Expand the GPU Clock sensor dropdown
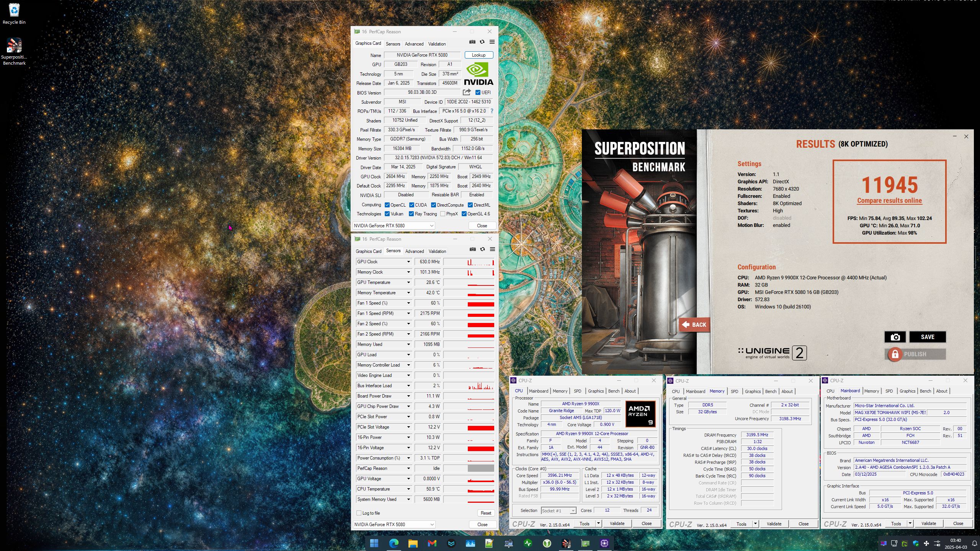The height and width of the screenshot is (551, 980). [408, 262]
